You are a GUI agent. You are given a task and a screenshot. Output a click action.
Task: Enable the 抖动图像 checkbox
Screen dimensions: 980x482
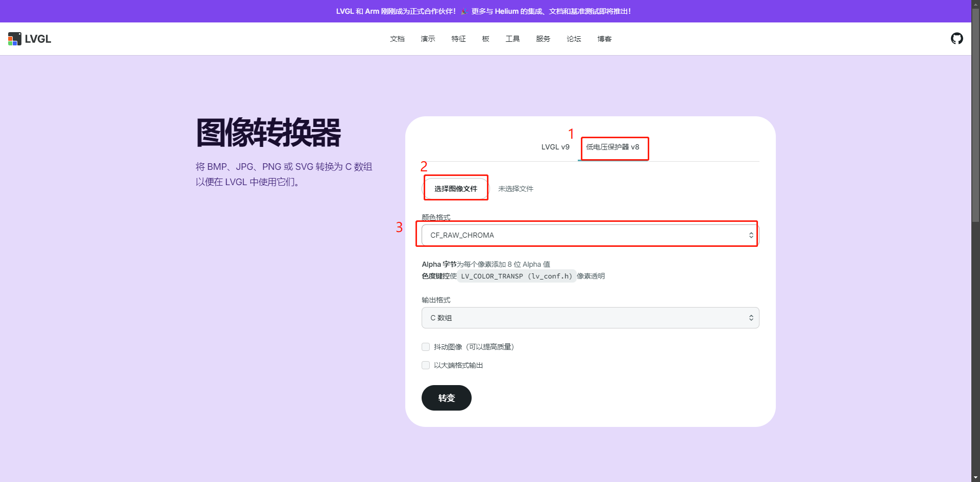tap(426, 347)
